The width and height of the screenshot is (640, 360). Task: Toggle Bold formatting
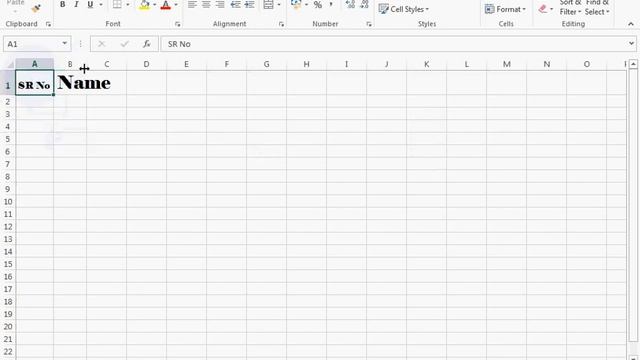[x=62, y=4]
